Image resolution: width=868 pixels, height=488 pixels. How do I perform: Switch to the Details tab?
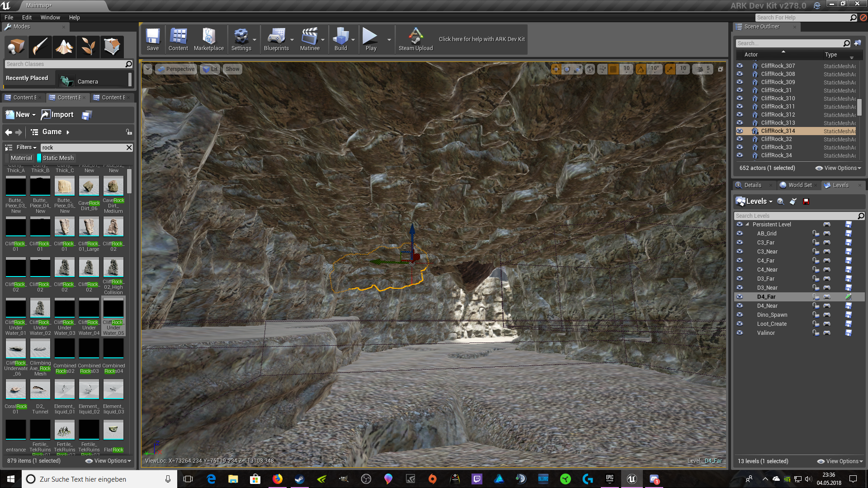tap(753, 185)
